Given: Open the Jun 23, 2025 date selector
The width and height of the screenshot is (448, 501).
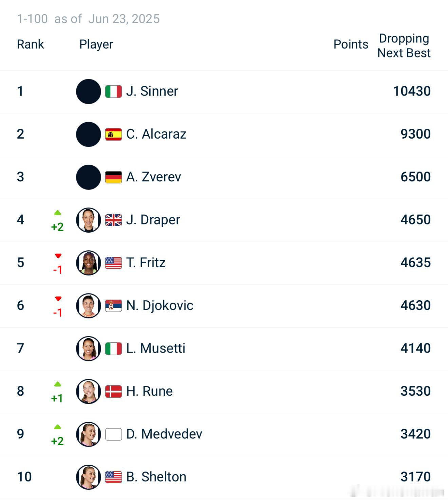Looking at the screenshot, I should click(124, 19).
